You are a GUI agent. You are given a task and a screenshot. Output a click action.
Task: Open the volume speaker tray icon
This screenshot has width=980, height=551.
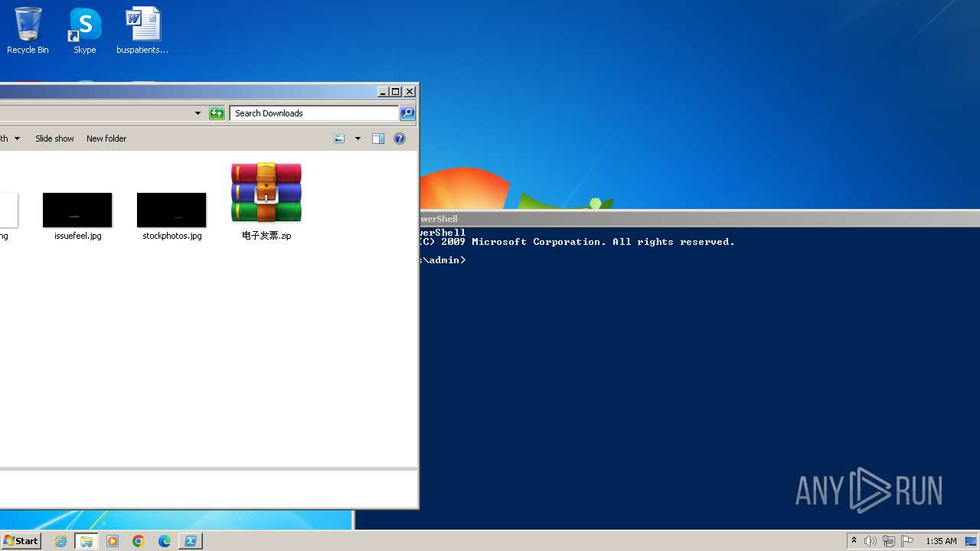(871, 541)
